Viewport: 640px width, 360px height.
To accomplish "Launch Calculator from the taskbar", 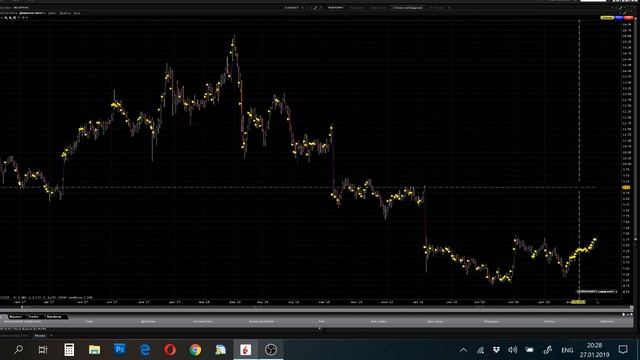I will 69,349.
